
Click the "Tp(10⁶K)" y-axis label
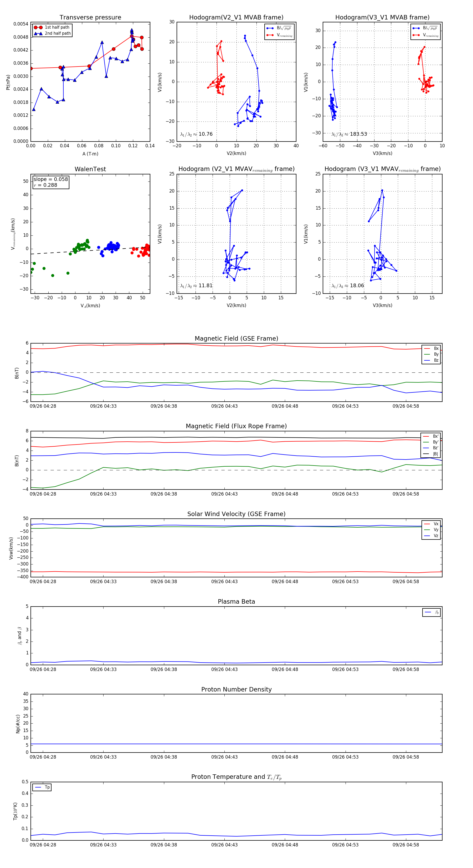(x=16, y=811)
